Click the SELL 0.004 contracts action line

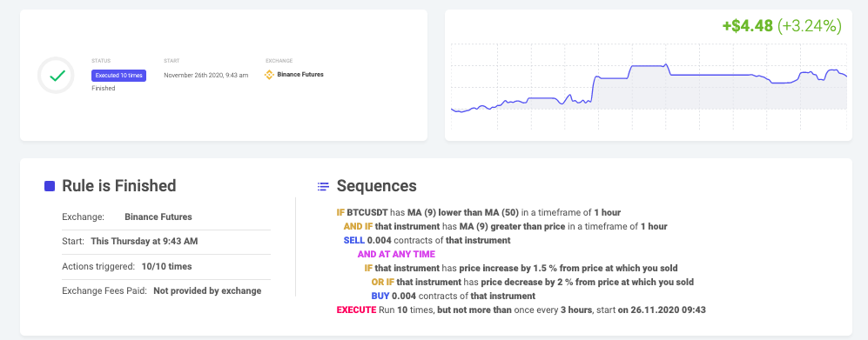[x=427, y=241]
